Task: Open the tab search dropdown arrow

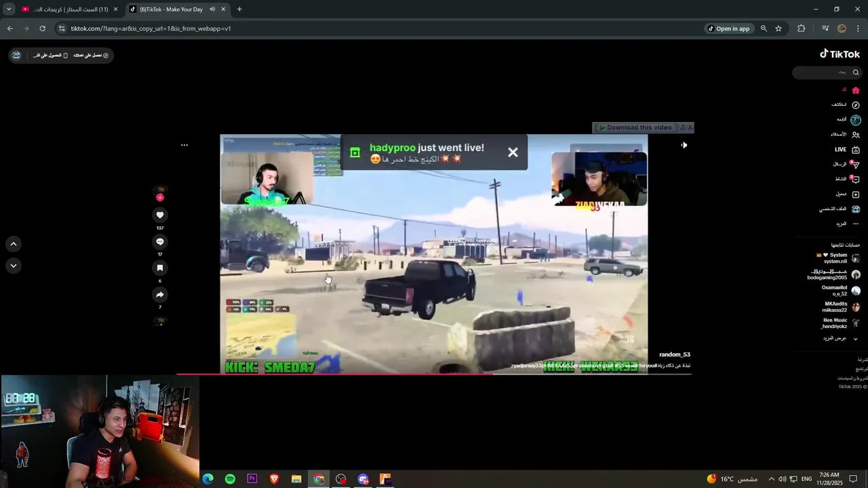Action: tap(9, 9)
